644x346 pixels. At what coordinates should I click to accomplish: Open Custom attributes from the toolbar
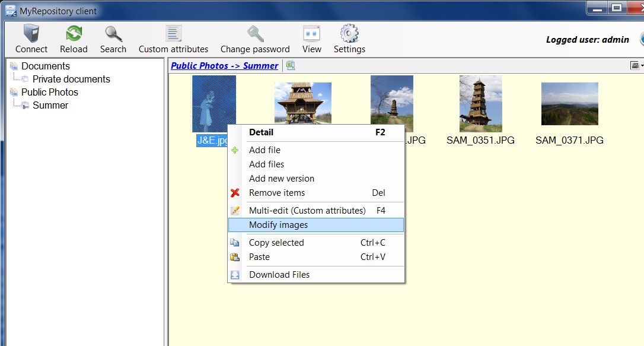pyautogui.click(x=173, y=34)
